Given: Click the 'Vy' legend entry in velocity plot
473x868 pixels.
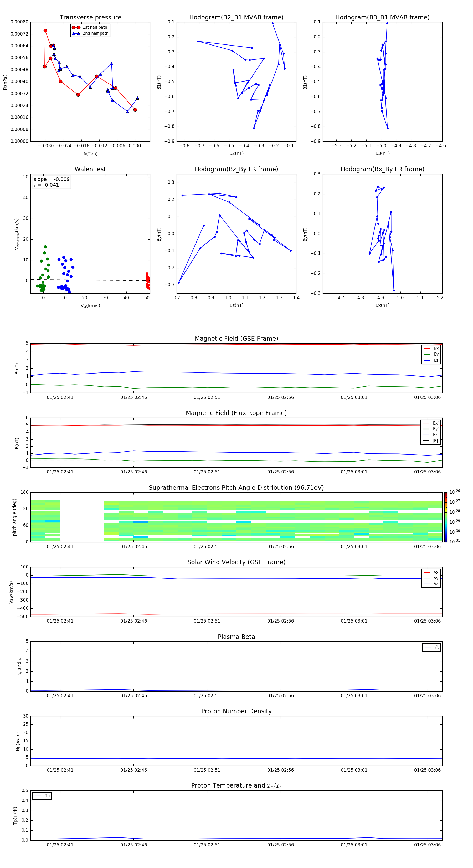Looking at the screenshot, I should [x=431, y=578].
